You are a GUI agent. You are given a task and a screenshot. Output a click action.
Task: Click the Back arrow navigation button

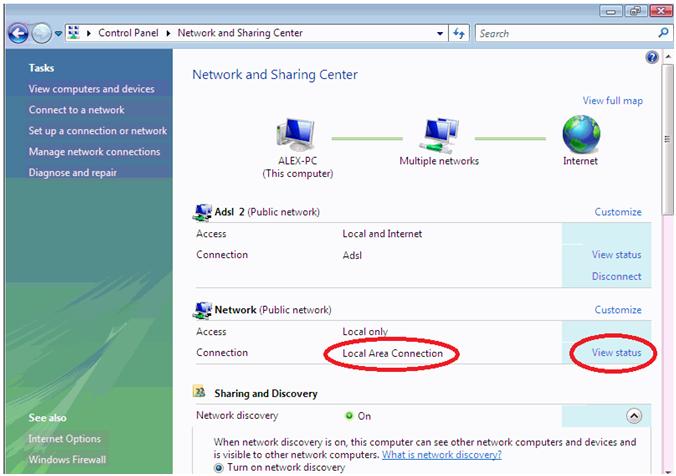pyautogui.click(x=17, y=33)
